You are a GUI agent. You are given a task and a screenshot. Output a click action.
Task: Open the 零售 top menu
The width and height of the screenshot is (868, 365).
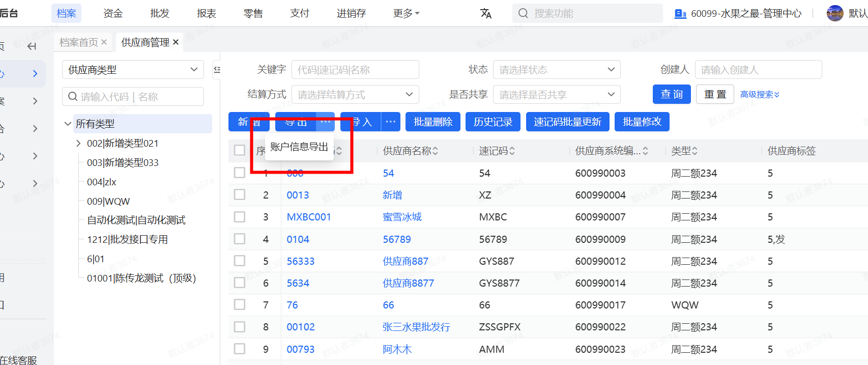(253, 13)
